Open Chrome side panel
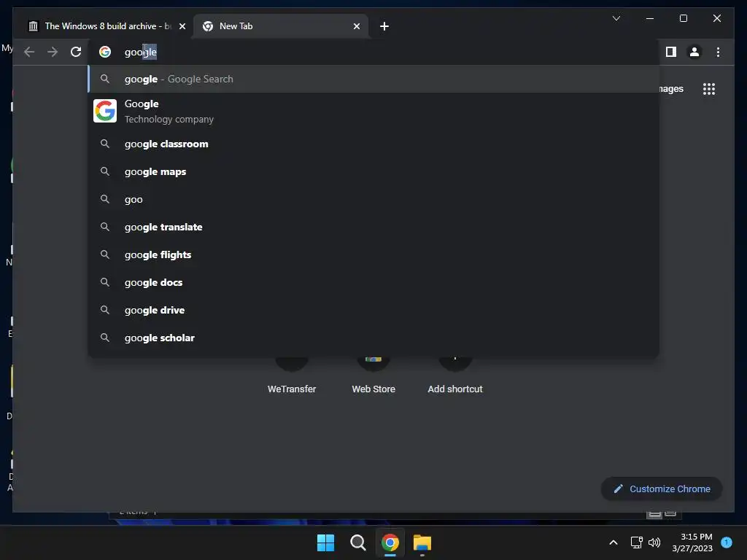This screenshot has width=747, height=560. 671,52
